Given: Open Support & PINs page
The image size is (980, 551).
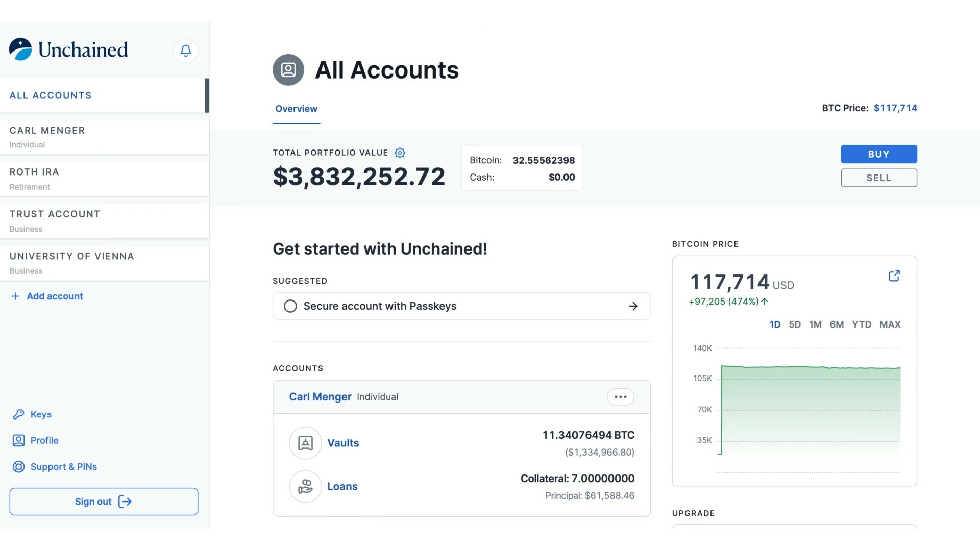Looking at the screenshot, I should pyautogui.click(x=63, y=467).
